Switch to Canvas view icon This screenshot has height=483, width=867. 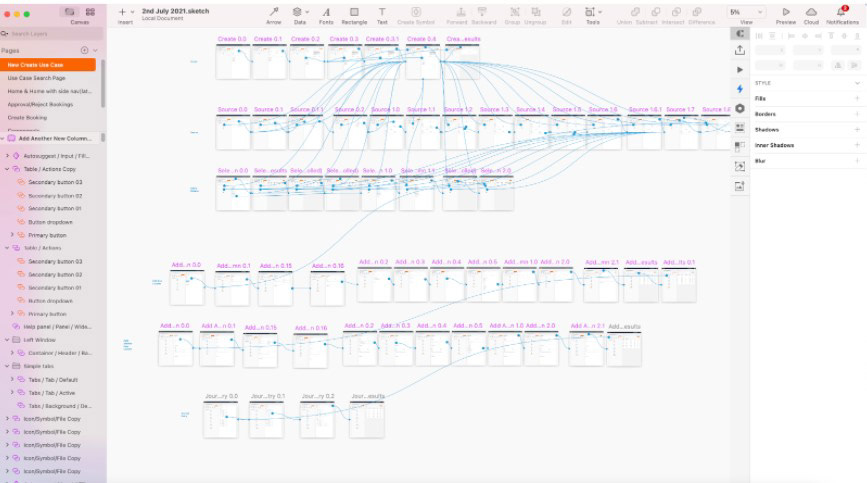pos(69,12)
